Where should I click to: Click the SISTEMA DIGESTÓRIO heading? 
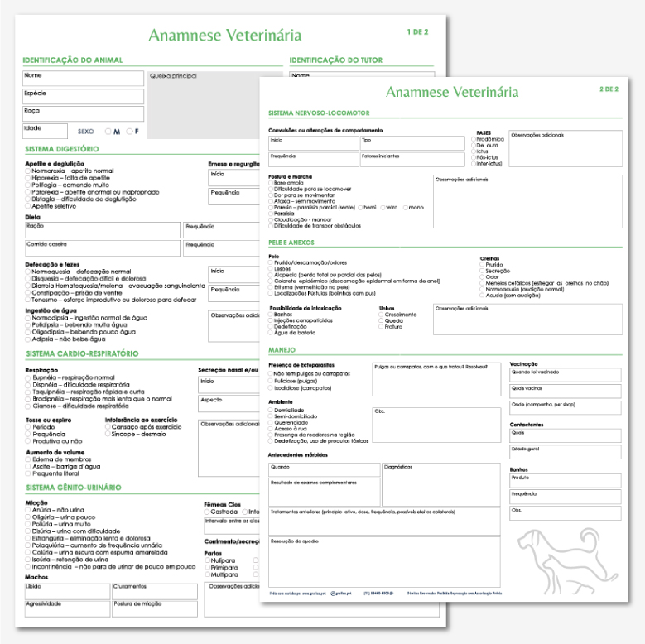(x=62, y=149)
